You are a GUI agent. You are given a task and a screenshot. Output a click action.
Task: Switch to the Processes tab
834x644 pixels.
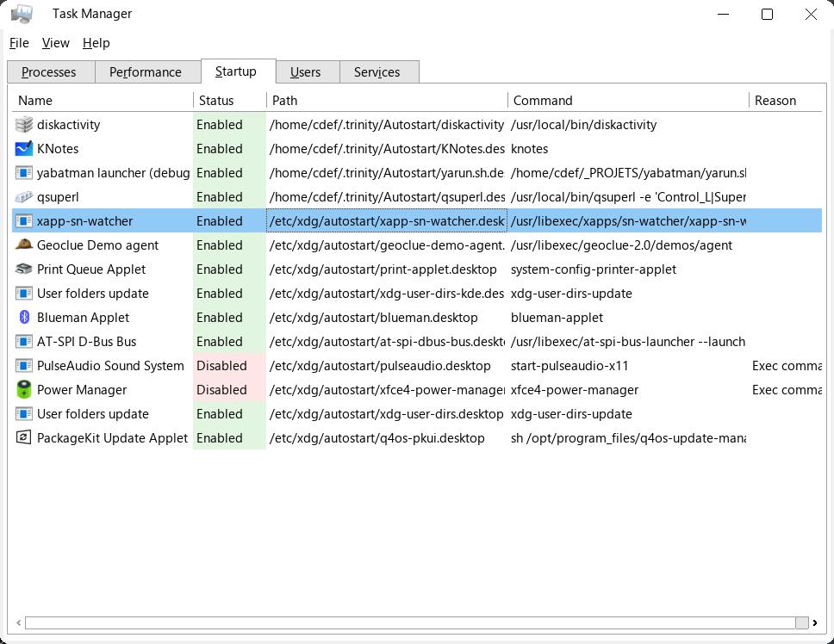pos(51,72)
